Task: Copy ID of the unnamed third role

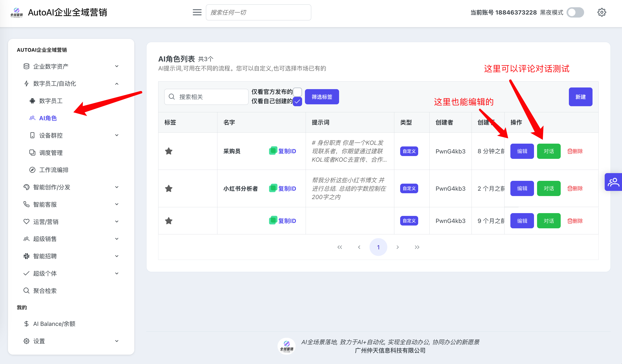Action: pos(282,221)
